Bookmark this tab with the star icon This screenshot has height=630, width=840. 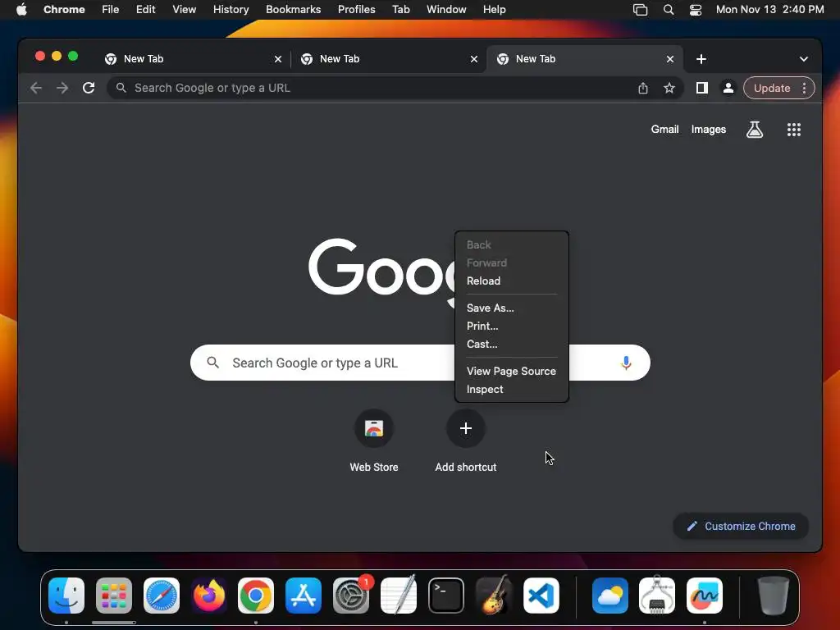tap(669, 88)
